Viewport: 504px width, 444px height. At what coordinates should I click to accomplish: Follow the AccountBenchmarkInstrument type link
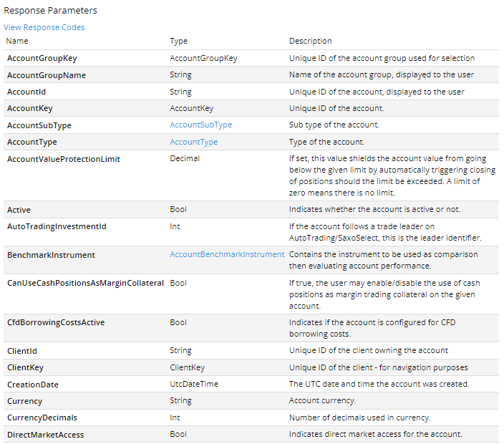point(227,255)
